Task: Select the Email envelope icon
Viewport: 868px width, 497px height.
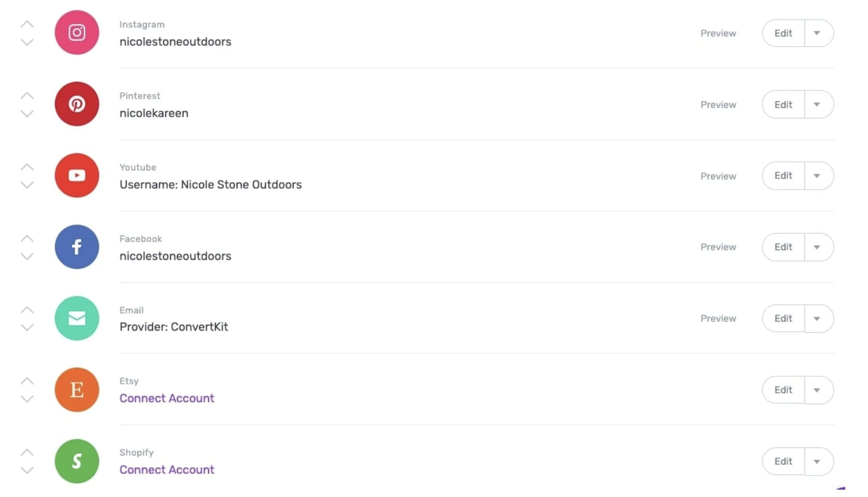Action: (77, 318)
